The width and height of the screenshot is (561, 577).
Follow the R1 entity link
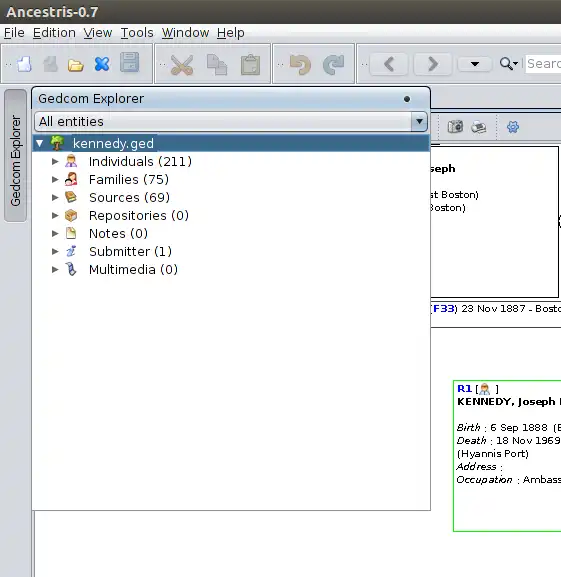pyautogui.click(x=464, y=389)
